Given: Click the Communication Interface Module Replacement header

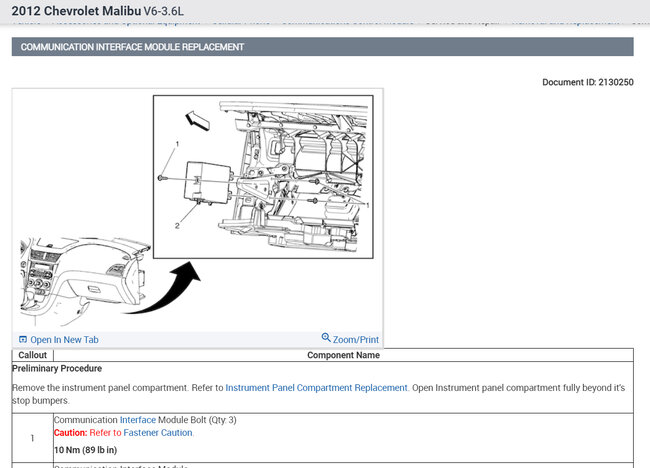Looking at the screenshot, I should (x=323, y=47).
